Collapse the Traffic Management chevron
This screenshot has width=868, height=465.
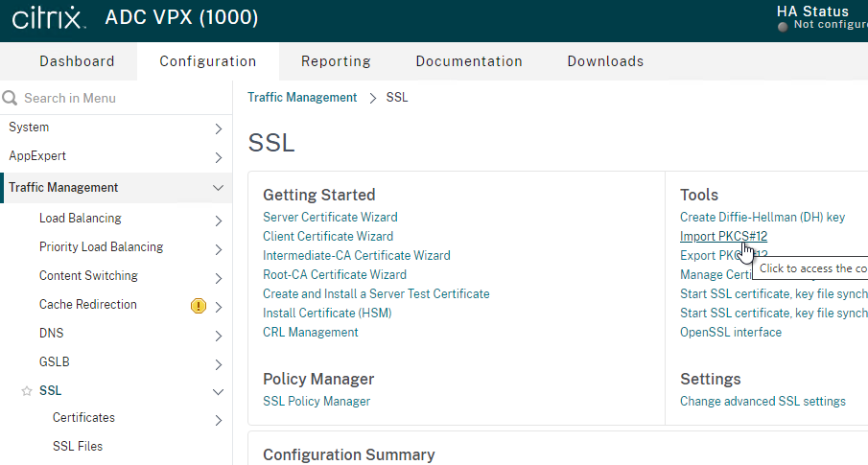(x=218, y=188)
